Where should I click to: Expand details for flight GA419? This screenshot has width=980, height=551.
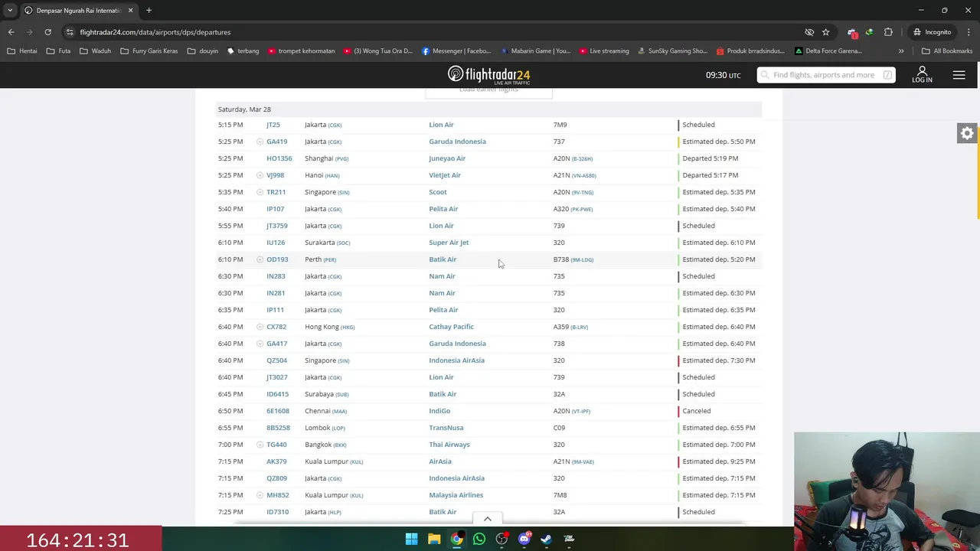coord(260,142)
